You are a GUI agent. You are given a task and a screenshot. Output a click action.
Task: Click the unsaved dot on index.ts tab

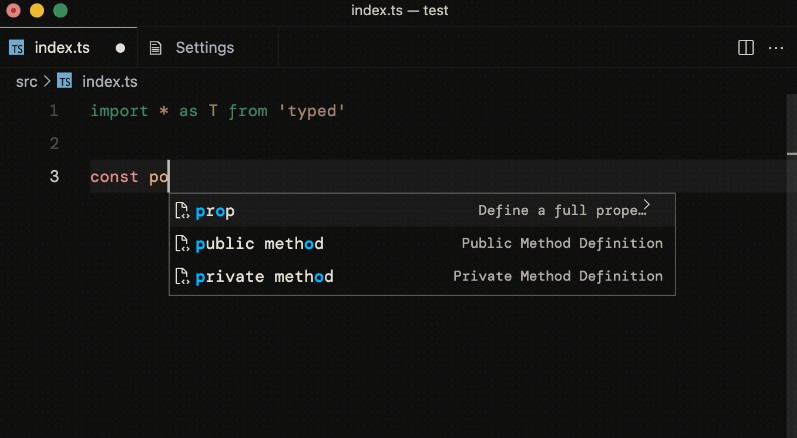(x=121, y=47)
